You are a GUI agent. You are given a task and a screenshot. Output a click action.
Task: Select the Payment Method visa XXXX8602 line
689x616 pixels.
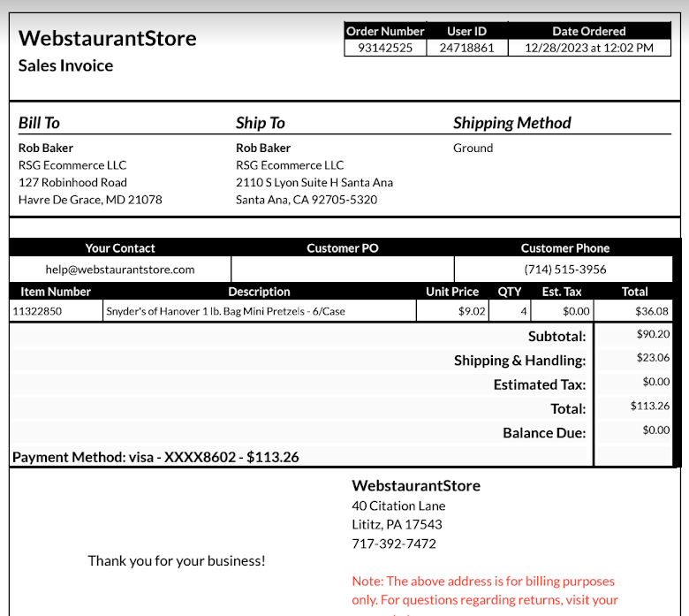click(155, 457)
